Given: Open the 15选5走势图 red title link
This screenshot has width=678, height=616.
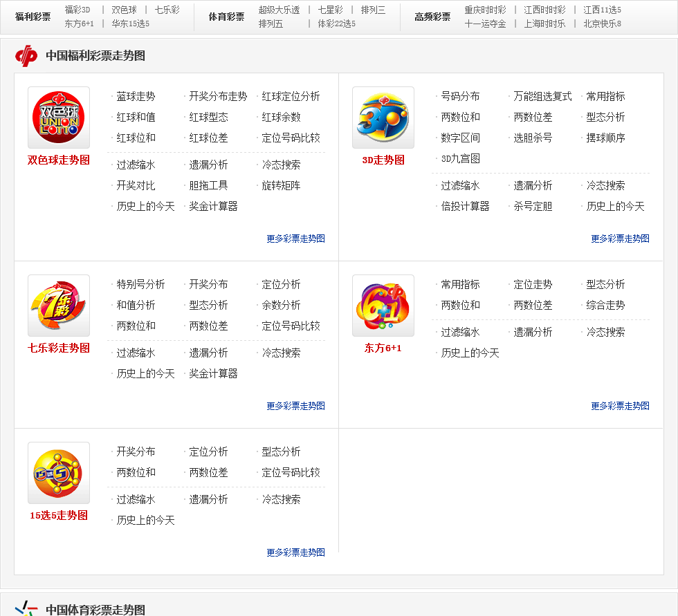Looking at the screenshot, I should [59, 515].
